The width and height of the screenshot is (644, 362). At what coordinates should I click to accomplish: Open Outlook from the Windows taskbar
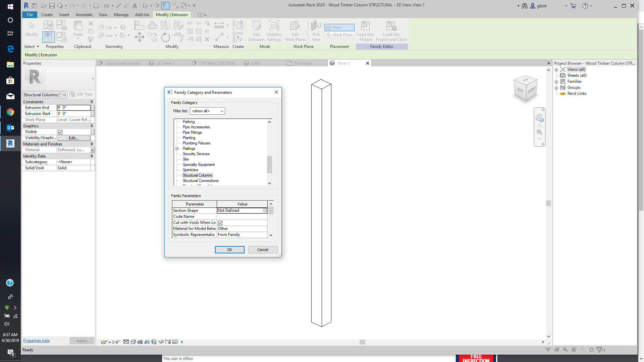coord(10,128)
